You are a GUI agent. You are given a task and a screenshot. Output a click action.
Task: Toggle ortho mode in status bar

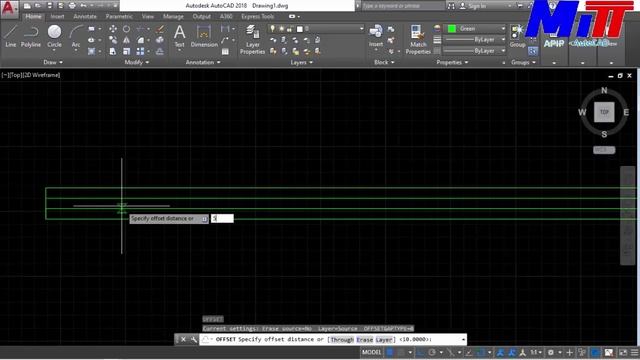click(421, 352)
